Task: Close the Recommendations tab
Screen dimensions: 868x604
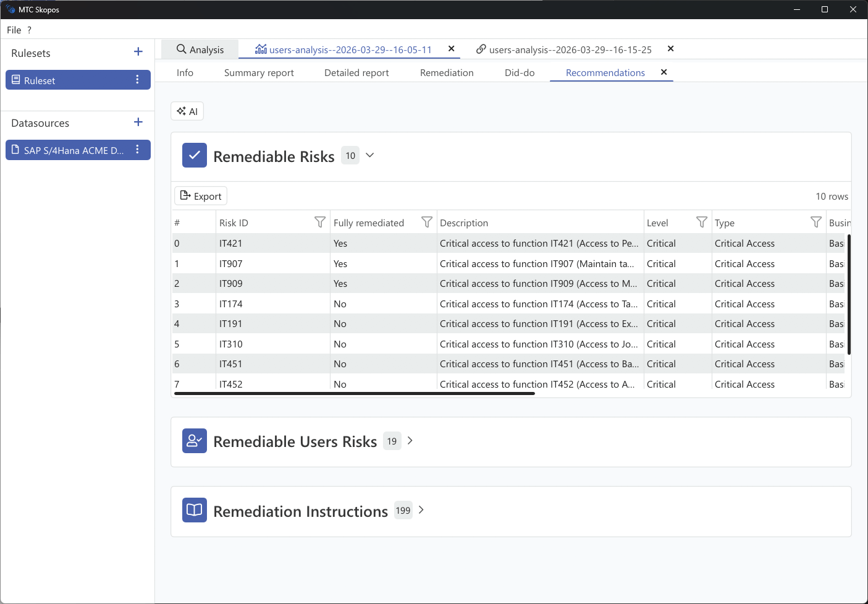Action: pos(664,72)
